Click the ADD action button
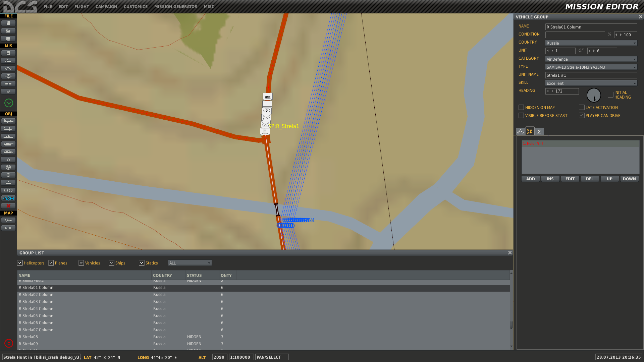 (x=530, y=179)
